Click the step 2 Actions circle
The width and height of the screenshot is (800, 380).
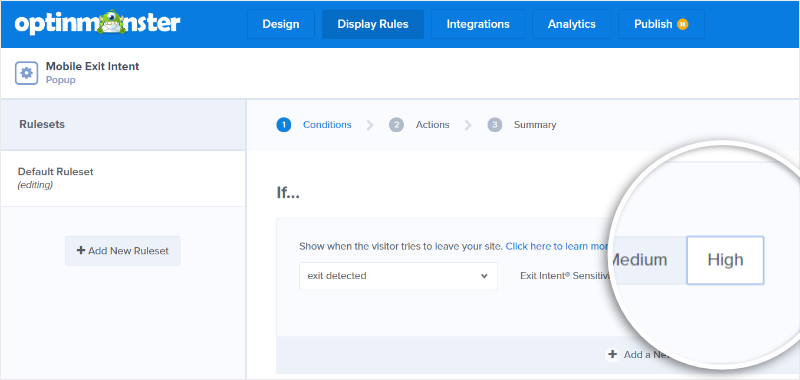click(396, 125)
